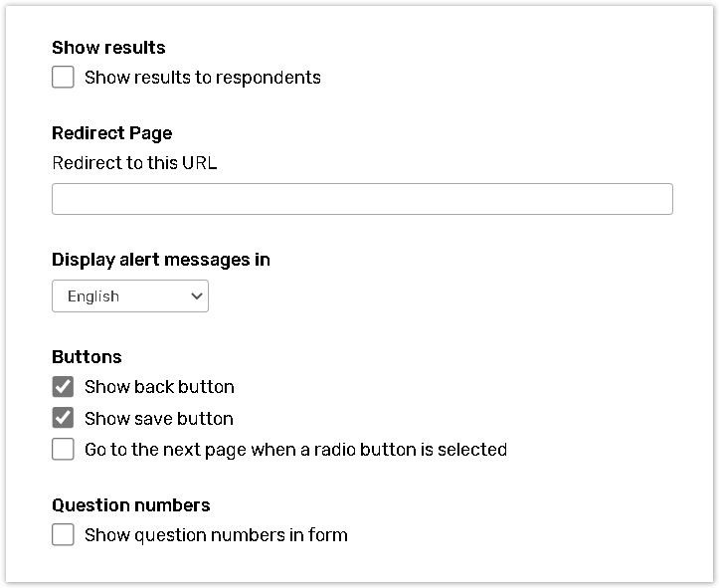The height and width of the screenshot is (588, 719).
Task: Click the 'English' text in the language selector
Action: pyautogui.click(x=93, y=296)
